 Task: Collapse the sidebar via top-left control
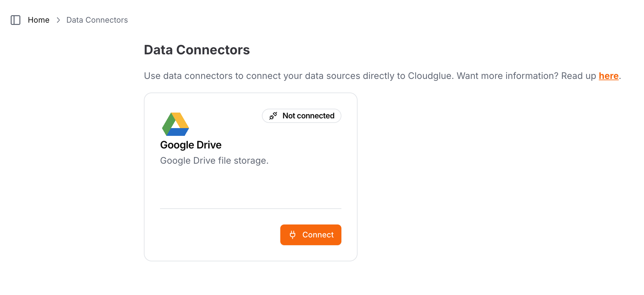point(15,20)
